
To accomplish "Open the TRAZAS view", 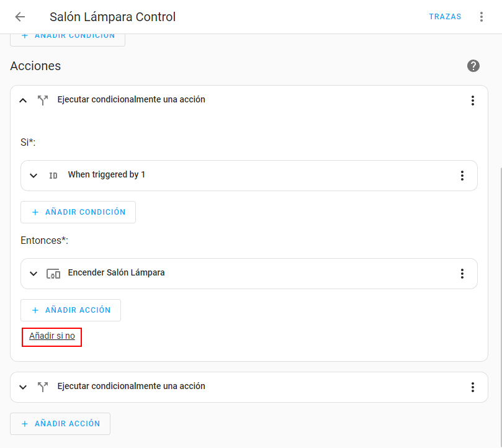I will pos(445,17).
